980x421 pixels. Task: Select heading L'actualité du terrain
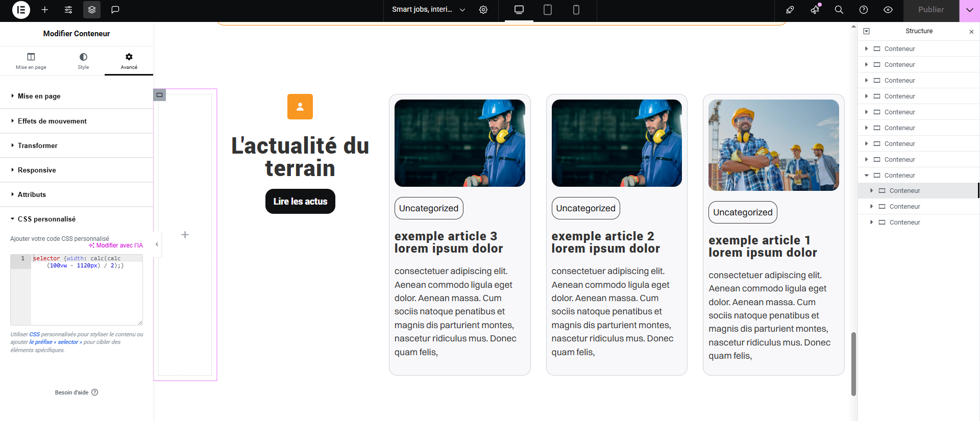(x=300, y=157)
